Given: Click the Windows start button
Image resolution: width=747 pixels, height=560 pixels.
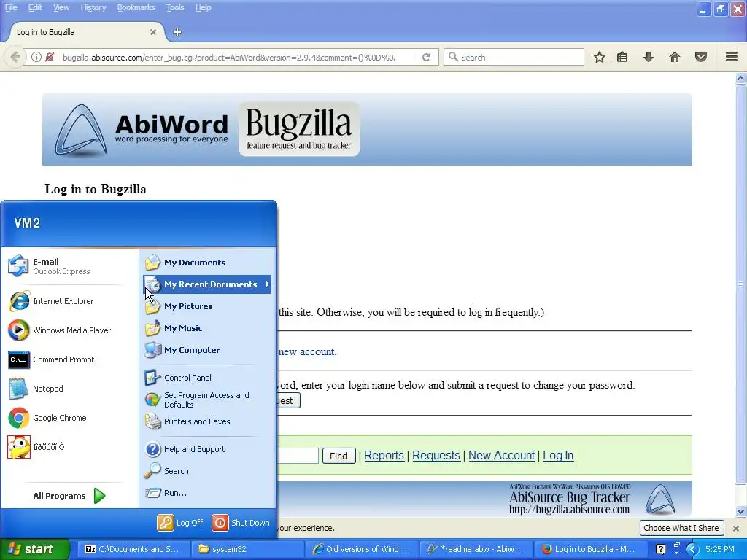Looking at the screenshot, I should point(34,549).
